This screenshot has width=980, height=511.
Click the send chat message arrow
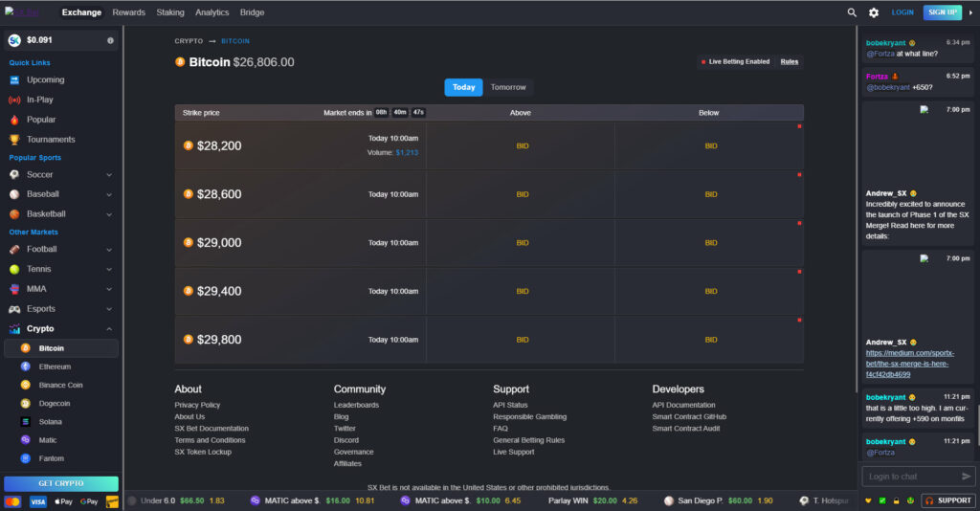pos(967,477)
